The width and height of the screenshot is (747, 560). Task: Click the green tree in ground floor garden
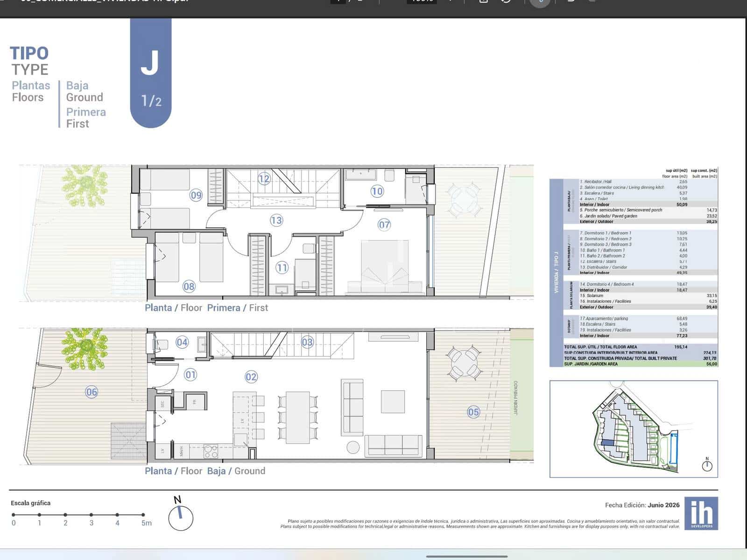tap(85, 349)
